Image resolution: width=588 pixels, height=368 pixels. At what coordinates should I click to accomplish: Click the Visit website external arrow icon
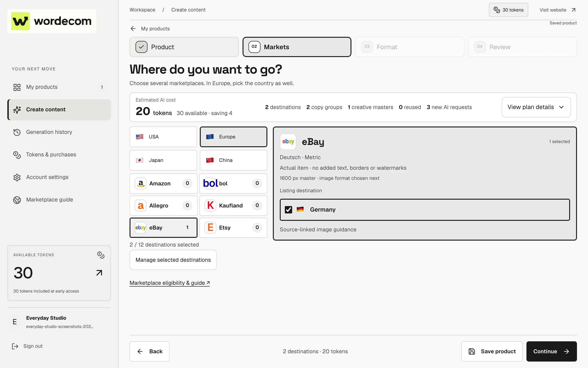point(574,10)
